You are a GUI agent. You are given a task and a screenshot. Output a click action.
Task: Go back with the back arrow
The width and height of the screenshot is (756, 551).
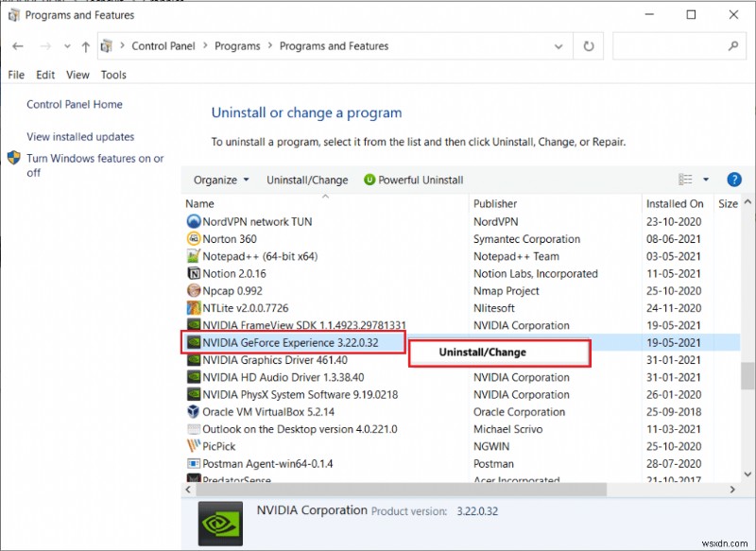(x=18, y=46)
